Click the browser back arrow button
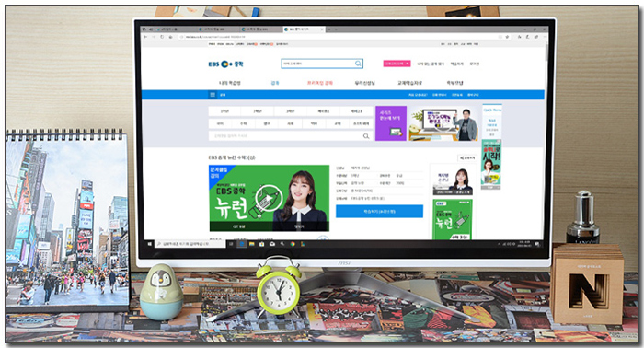Viewport: 644px width, 348px height. click(x=145, y=37)
